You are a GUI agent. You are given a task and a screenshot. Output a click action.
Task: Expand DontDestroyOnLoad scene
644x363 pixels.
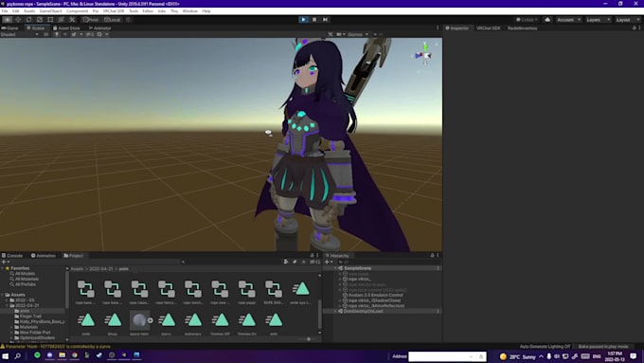(x=335, y=311)
